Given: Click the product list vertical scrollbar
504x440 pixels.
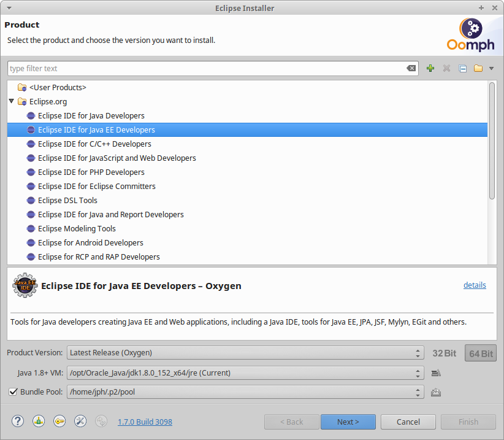Looking at the screenshot, I should pyautogui.click(x=492, y=141).
